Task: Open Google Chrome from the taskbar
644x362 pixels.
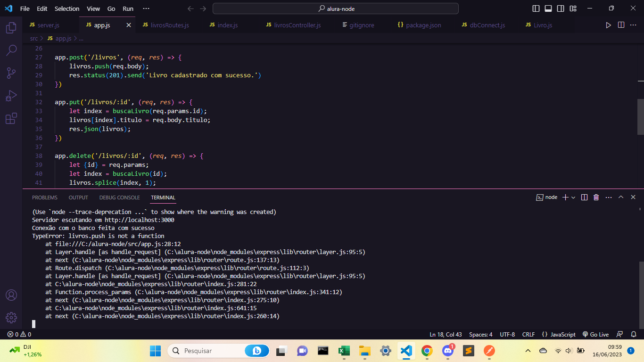Action: click(427, 351)
